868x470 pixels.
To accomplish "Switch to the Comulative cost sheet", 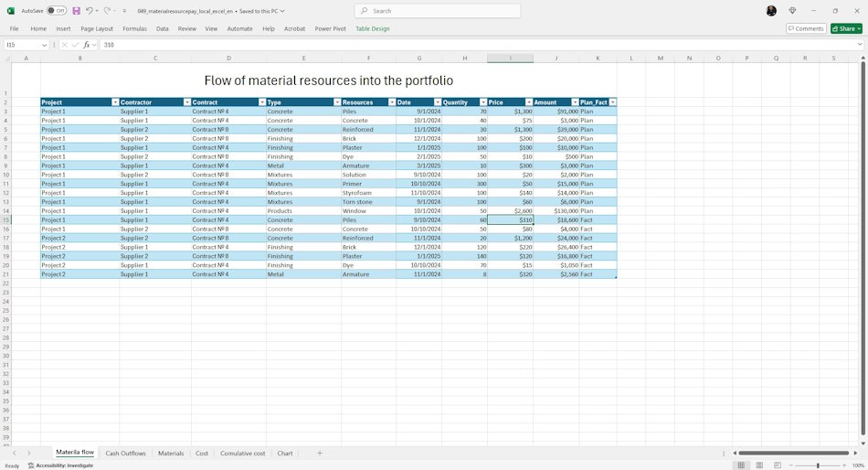I will pyautogui.click(x=242, y=454).
